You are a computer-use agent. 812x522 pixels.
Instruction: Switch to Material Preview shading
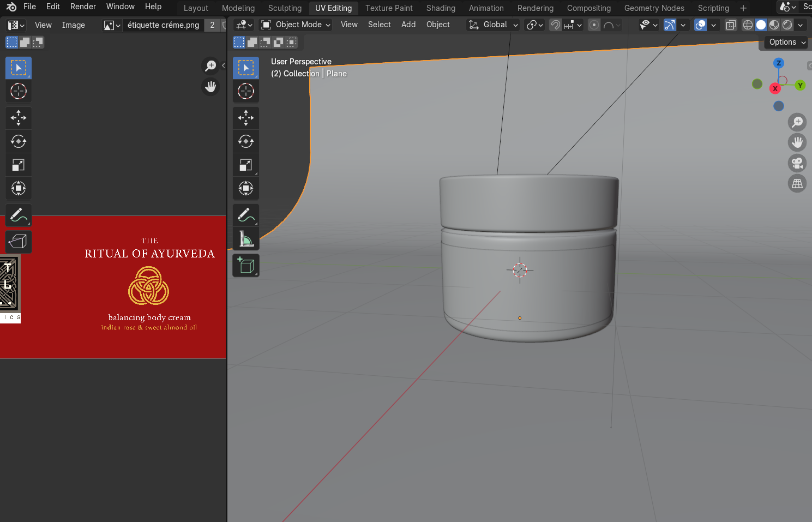774,25
